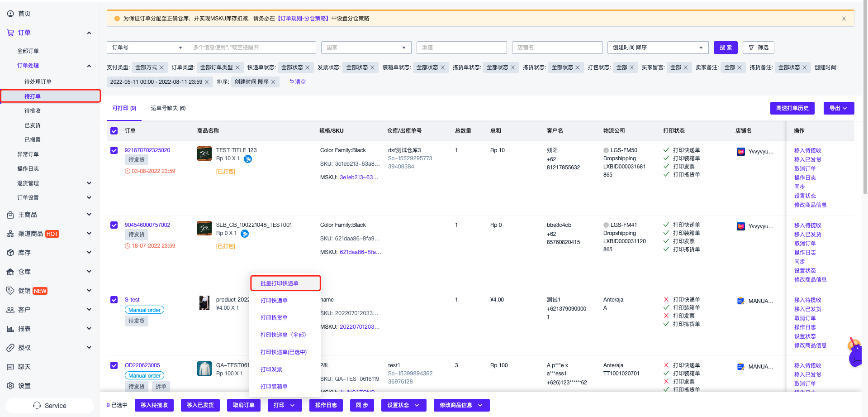Remove the 支付类型 全部方式 filter tag
Image resolution: width=868 pixels, height=417 pixels.
pos(162,67)
